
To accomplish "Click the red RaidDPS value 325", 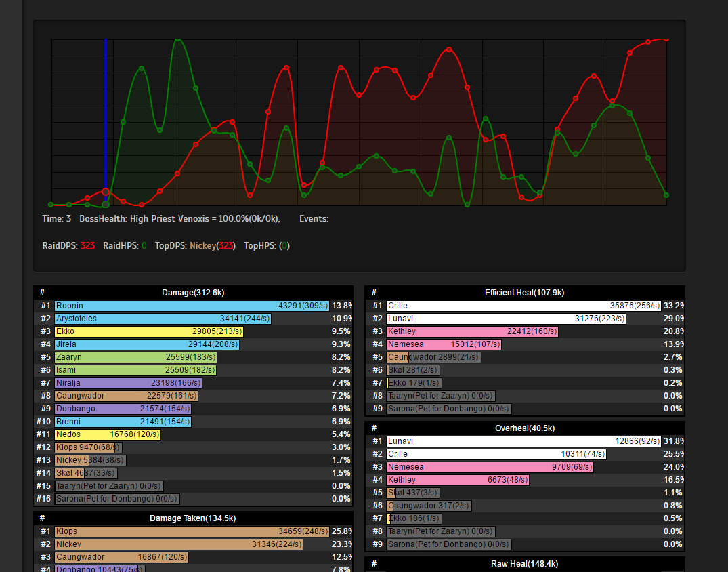I will [x=87, y=246].
